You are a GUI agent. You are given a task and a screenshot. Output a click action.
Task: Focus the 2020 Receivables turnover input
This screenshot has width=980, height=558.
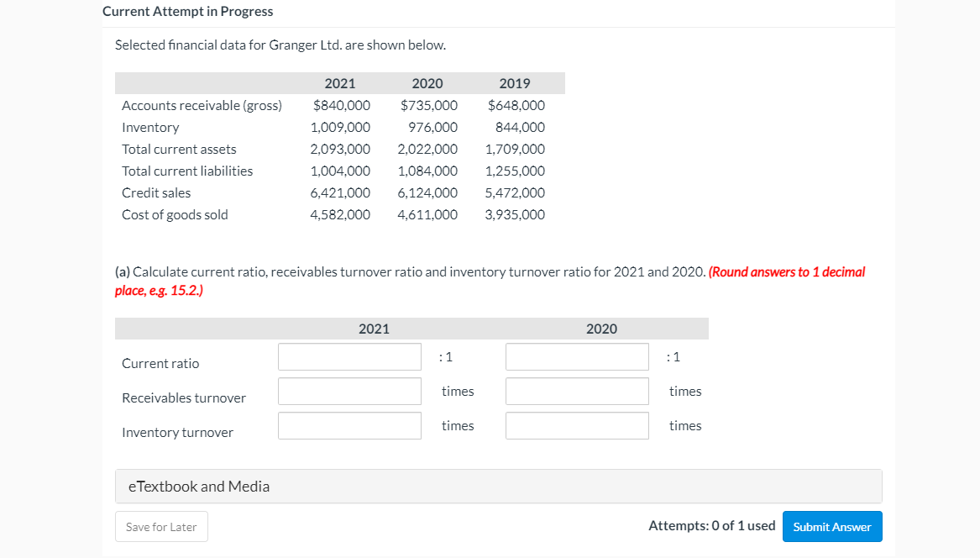(577, 391)
